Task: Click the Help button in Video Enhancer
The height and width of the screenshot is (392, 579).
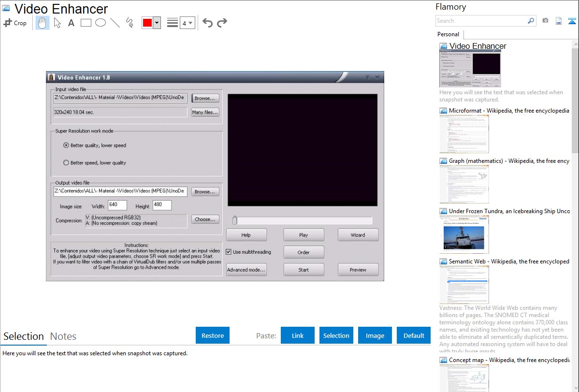Action: (x=246, y=235)
